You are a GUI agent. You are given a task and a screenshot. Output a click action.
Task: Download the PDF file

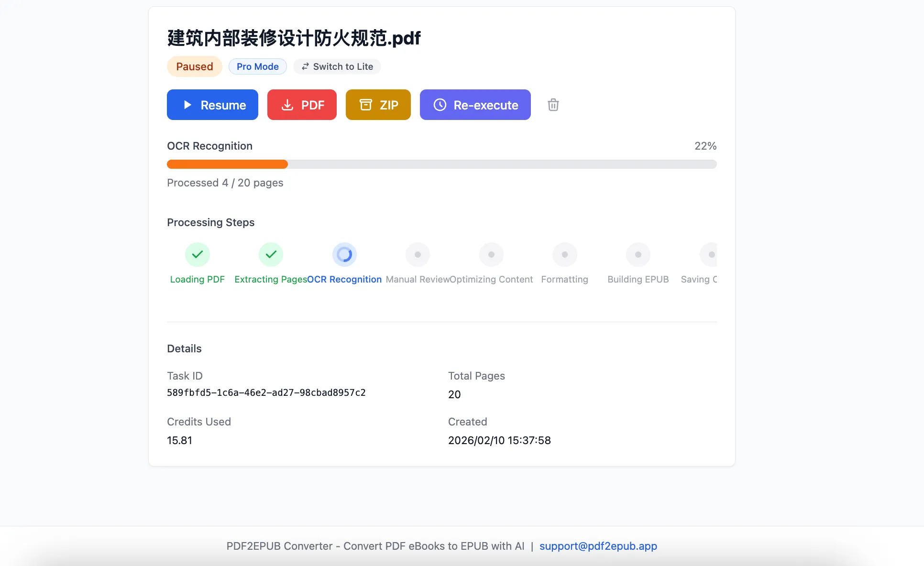(x=302, y=105)
